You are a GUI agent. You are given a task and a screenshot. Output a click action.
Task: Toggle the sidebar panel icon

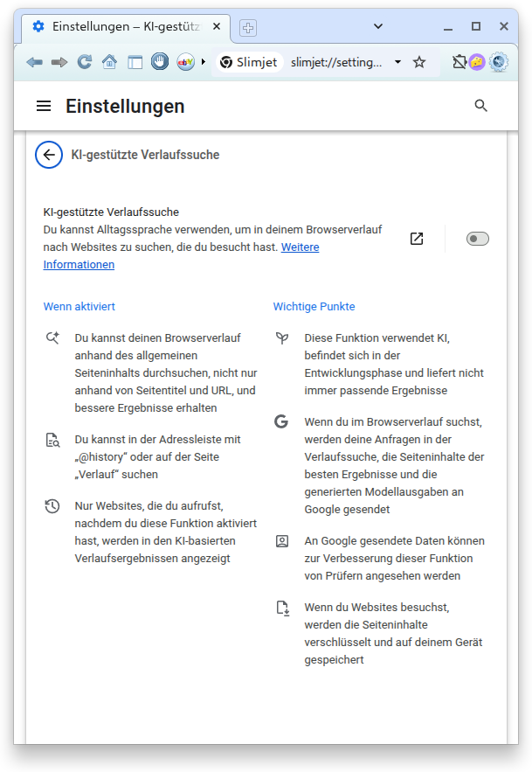135,62
